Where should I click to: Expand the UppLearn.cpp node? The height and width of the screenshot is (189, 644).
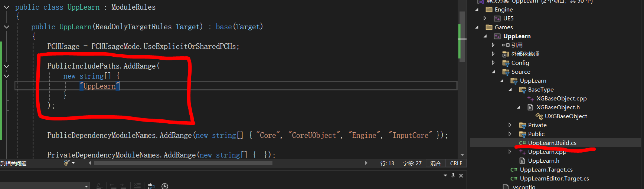click(510, 152)
